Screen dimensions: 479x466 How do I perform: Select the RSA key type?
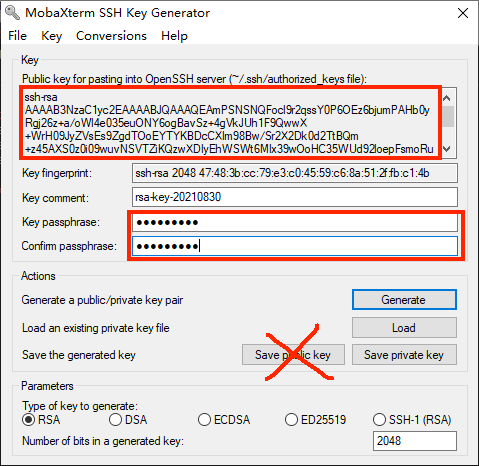tap(29, 420)
